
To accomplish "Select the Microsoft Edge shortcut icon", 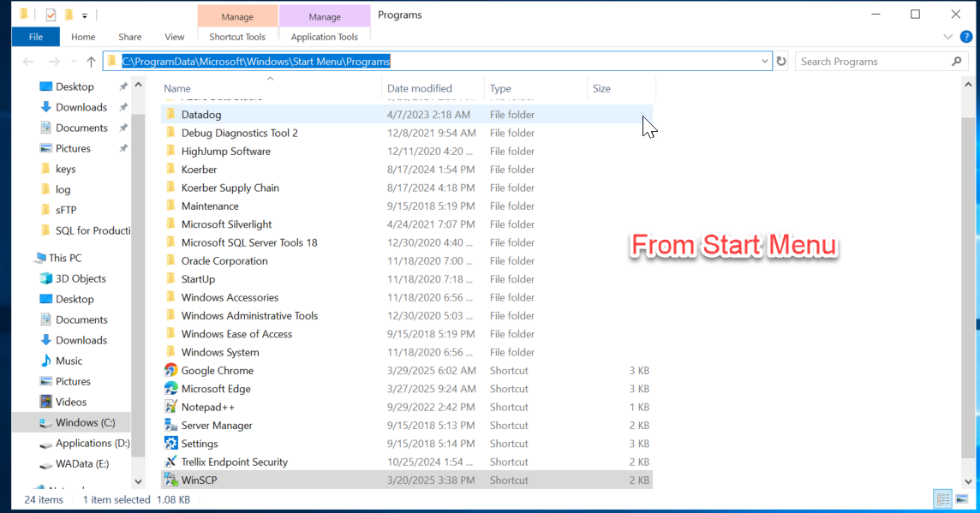I will pyautogui.click(x=170, y=389).
